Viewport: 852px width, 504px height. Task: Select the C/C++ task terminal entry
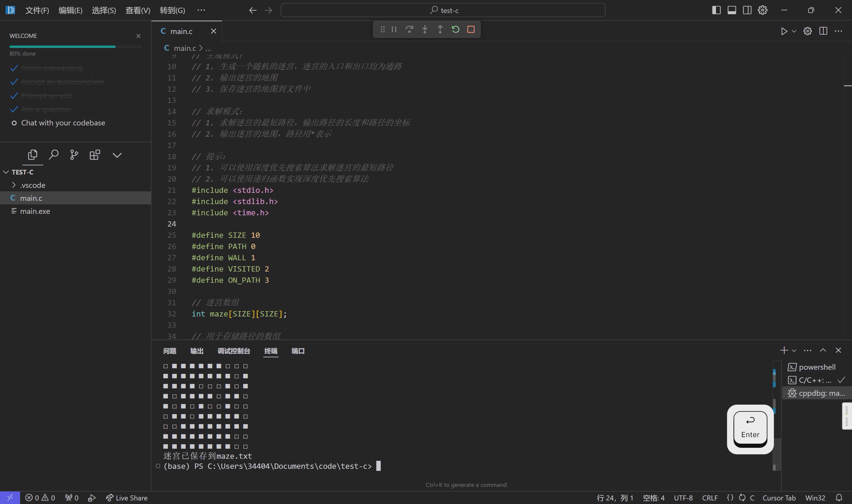point(817,380)
